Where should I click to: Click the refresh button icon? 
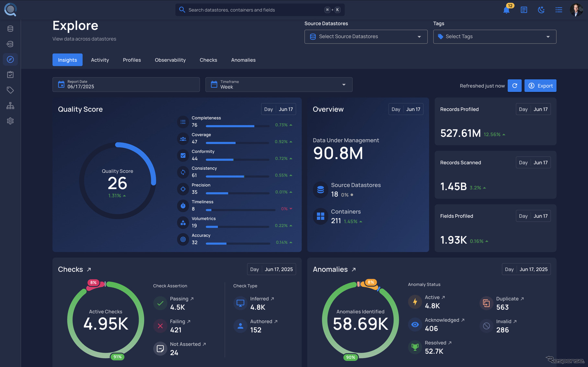[x=514, y=85]
